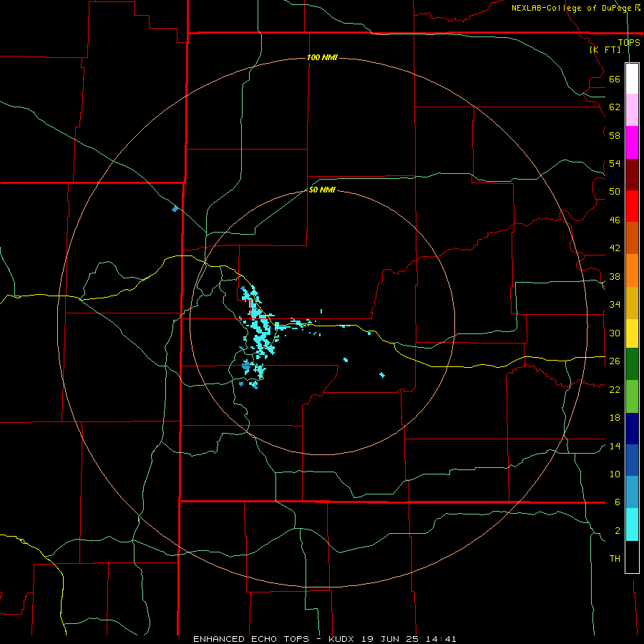Click the dark orange swatch at 42

[x=632, y=238]
